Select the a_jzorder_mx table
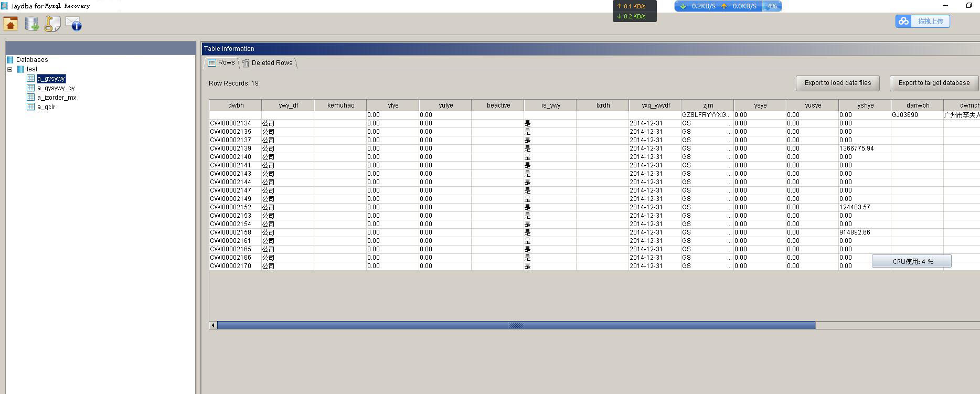Screen dimensions: 980x394 57,98
